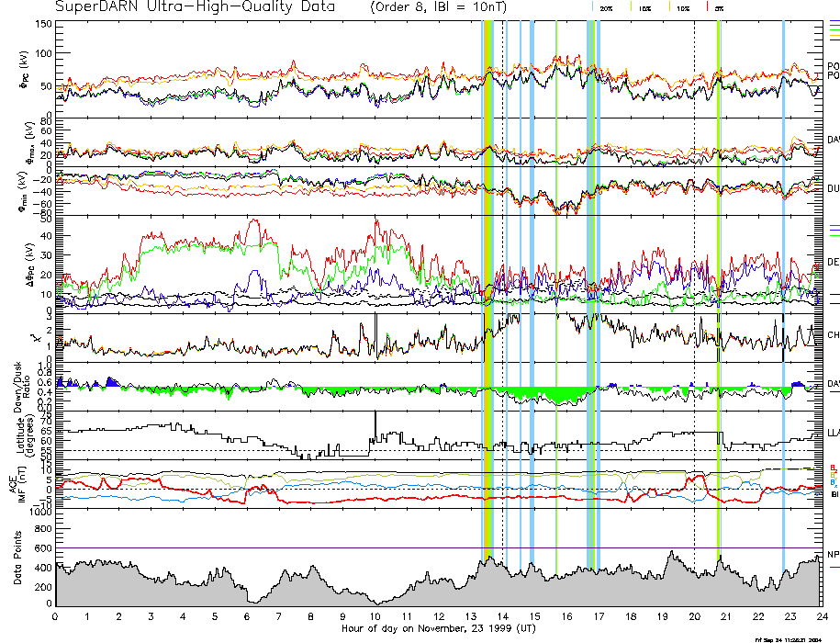The width and height of the screenshot is (840, 643).
Task: Click the red 5% legend swatch
Action: coord(708,7)
